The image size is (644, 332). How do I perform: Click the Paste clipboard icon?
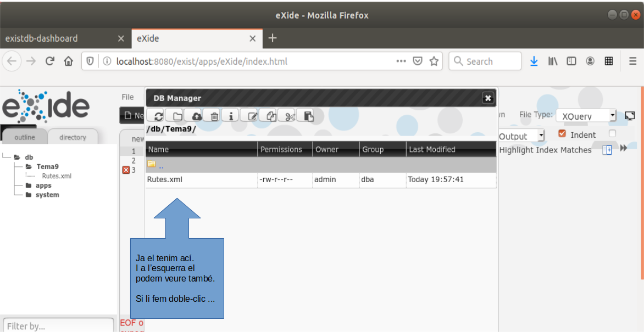point(308,116)
